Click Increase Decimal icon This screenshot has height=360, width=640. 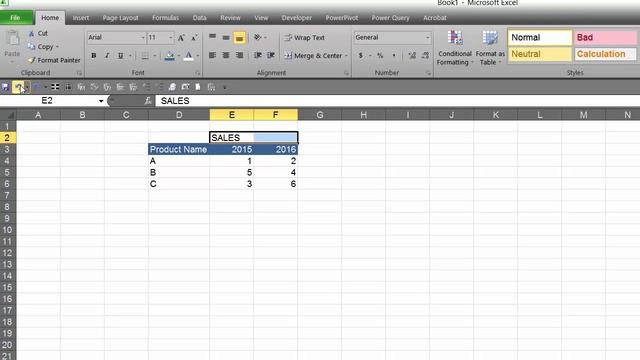tap(412, 55)
